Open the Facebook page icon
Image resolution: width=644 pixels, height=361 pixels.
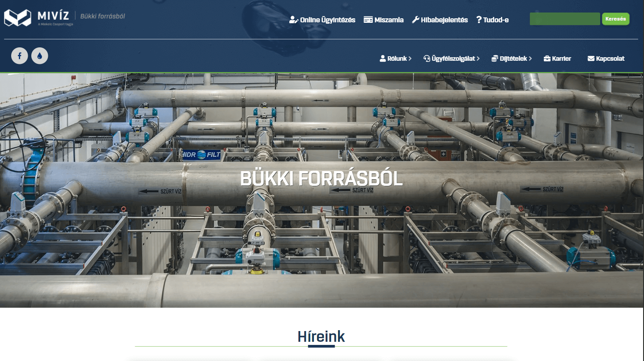(20, 56)
